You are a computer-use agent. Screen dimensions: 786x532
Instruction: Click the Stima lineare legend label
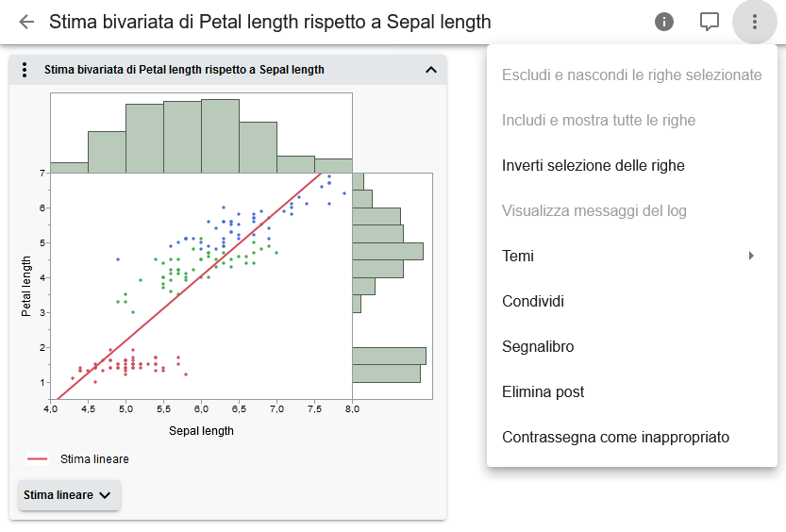[94, 459]
